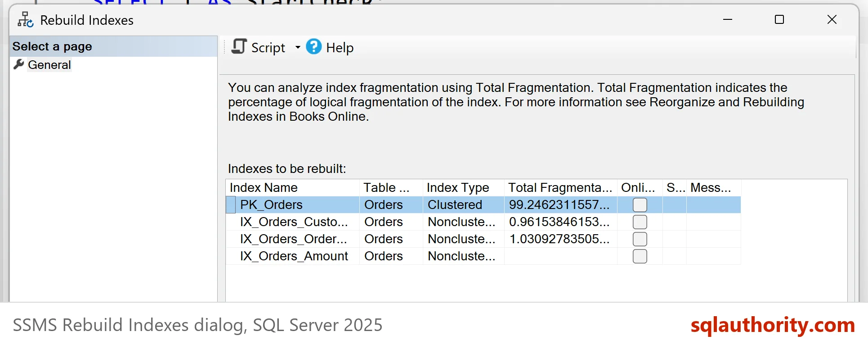
Task: Click the 99.2462311557... fragmentation value
Action: pyautogui.click(x=559, y=205)
